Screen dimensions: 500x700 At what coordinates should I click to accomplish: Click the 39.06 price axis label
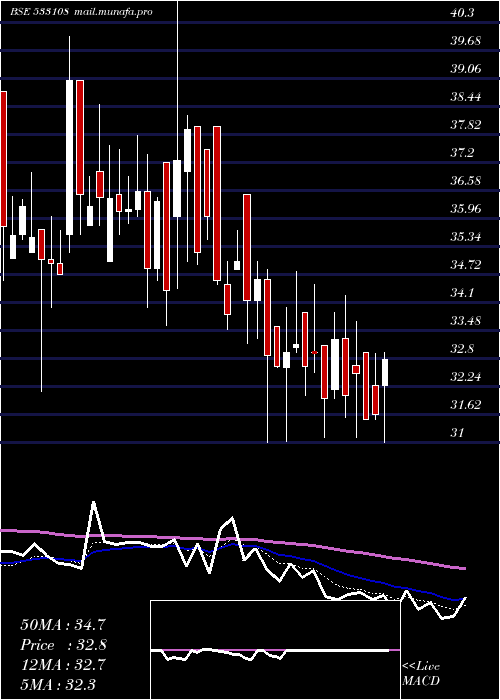pyautogui.click(x=465, y=69)
